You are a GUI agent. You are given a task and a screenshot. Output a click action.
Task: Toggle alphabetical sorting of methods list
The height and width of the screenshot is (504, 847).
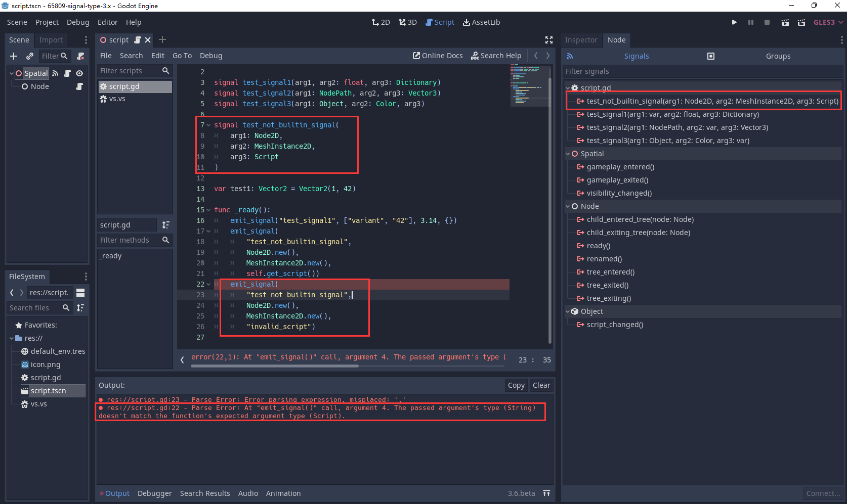165,225
